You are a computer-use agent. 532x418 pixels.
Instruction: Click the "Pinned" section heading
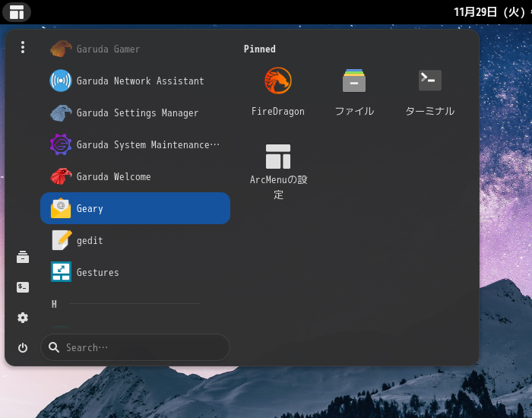(260, 49)
